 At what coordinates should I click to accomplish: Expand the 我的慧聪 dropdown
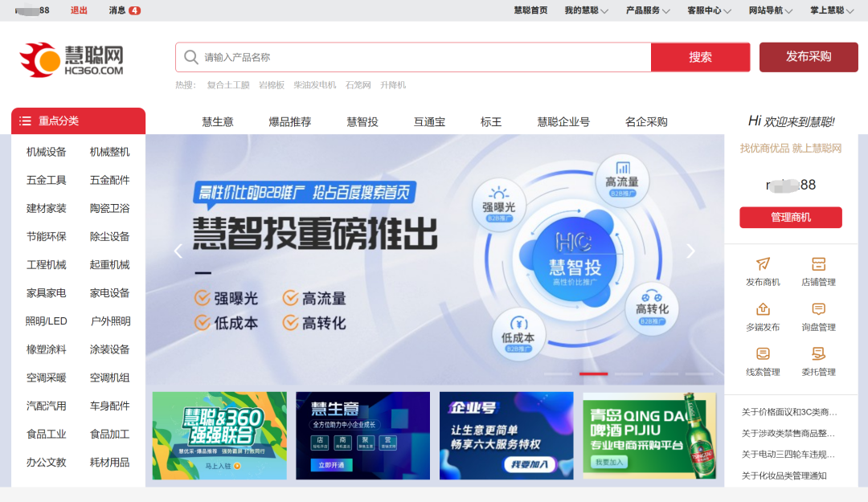[586, 10]
